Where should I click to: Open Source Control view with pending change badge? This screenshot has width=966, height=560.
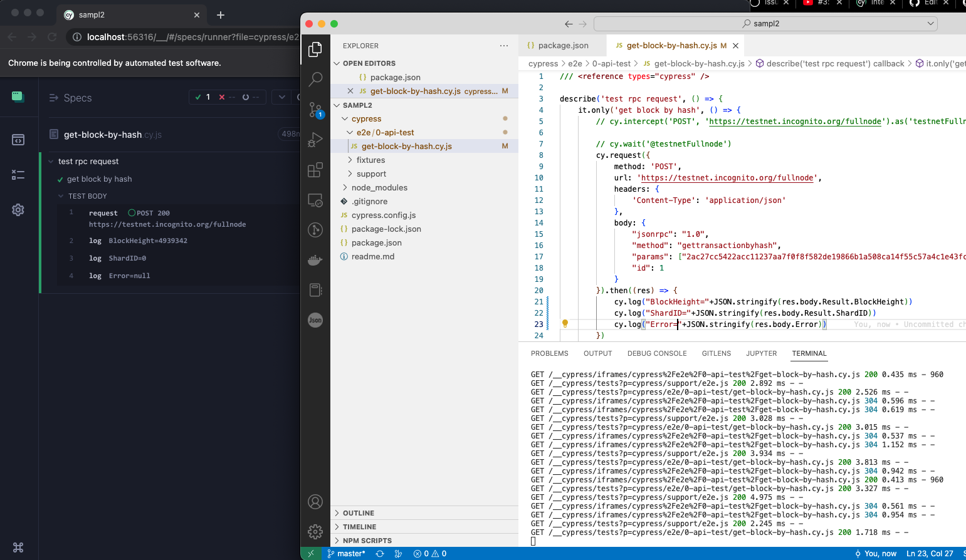(x=315, y=110)
